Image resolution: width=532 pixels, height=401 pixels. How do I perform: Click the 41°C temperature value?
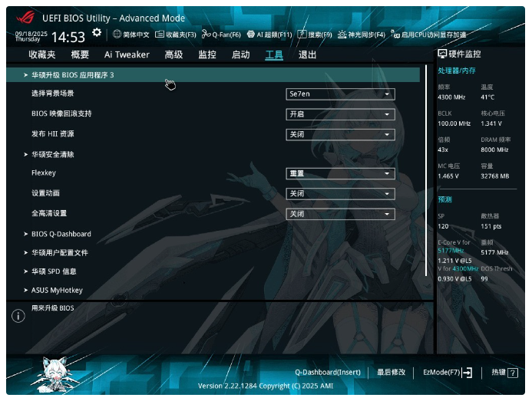pyautogui.click(x=487, y=97)
